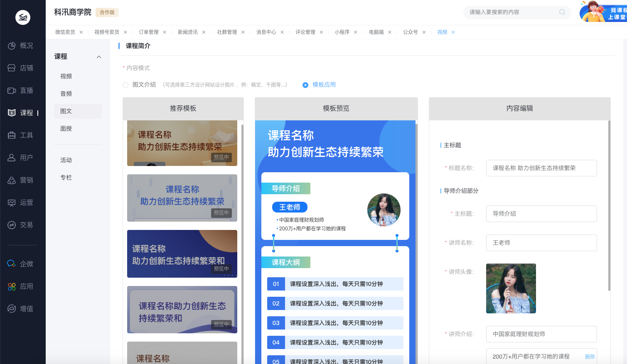This screenshot has width=627, height=364.
Task: Select the 模板应用 radio option
Action: tap(305, 85)
